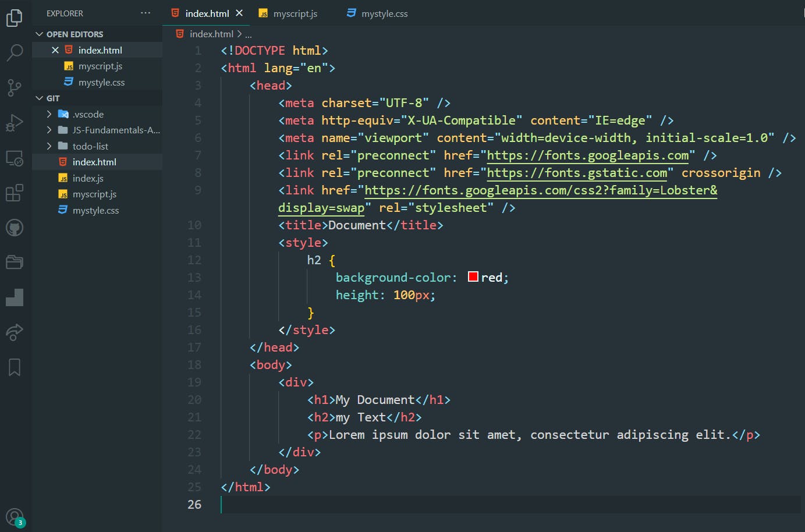Click the Document title text on line 10

point(357,225)
